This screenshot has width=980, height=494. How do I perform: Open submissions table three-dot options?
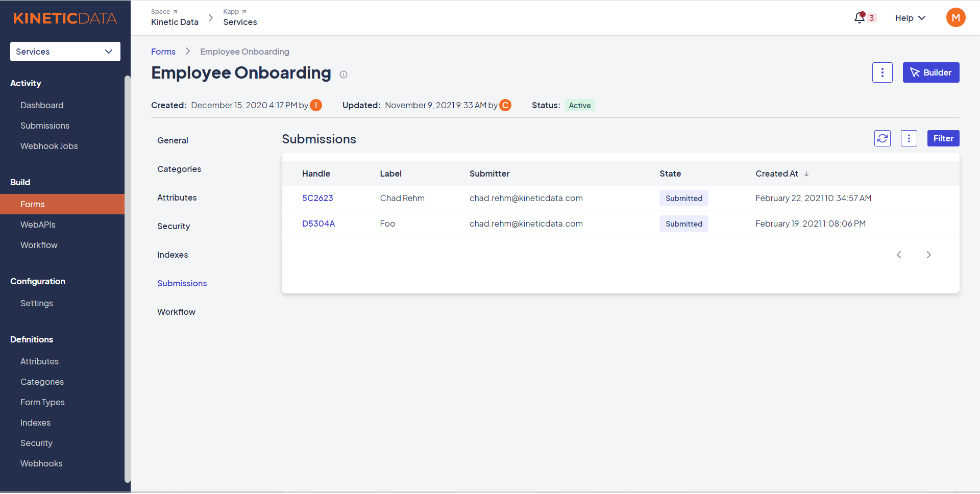point(909,138)
